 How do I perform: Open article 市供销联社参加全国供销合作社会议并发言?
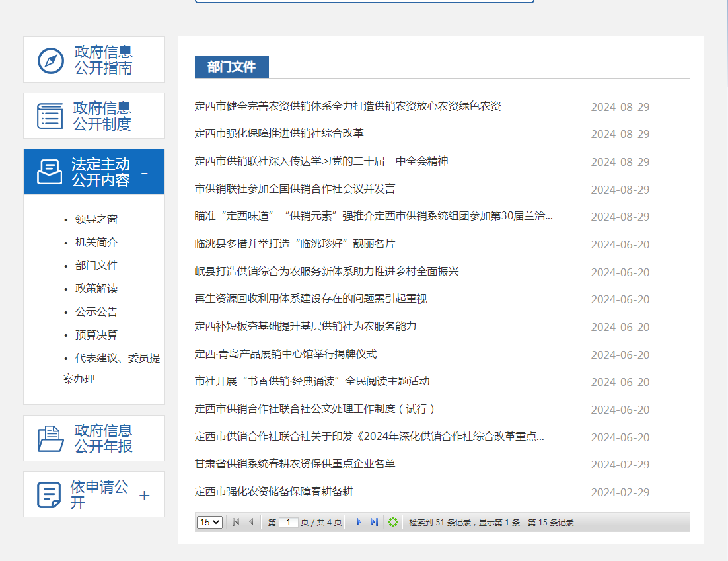(x=295, y=188)
